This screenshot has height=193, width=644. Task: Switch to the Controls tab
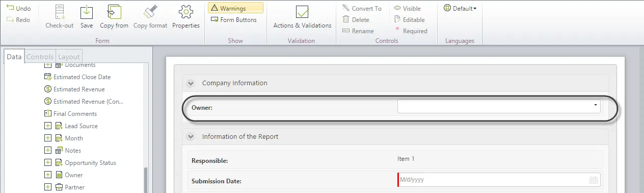tap(40, 57)
